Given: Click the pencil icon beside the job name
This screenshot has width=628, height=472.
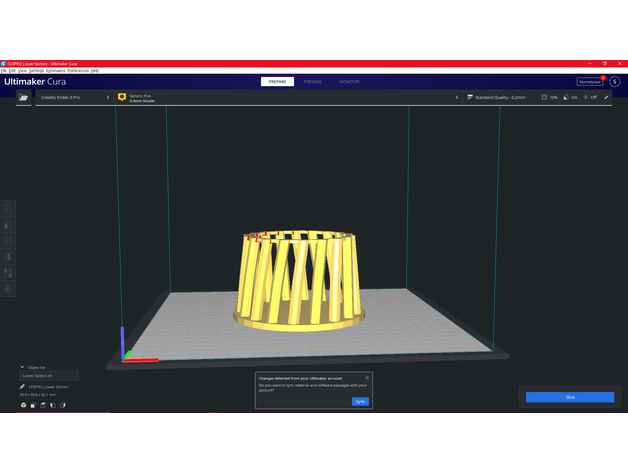Looking at the screenshot, I should click(x=23, y=386).
